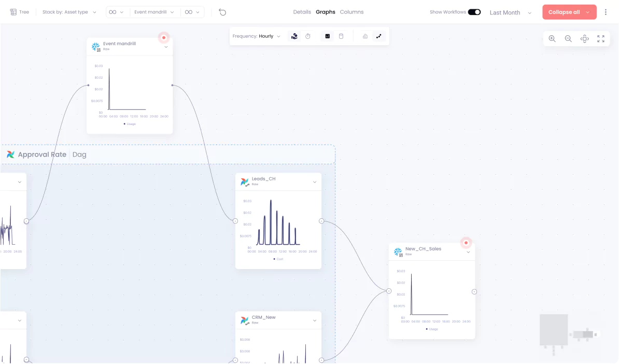
Task: Switch to the Columns tab
Action: pos(351,12)
